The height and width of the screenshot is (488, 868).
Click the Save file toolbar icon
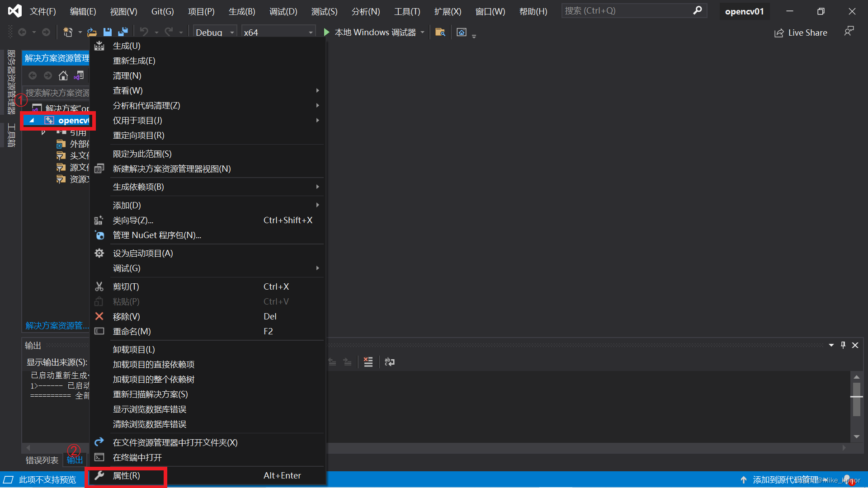(x=108, y=32)
